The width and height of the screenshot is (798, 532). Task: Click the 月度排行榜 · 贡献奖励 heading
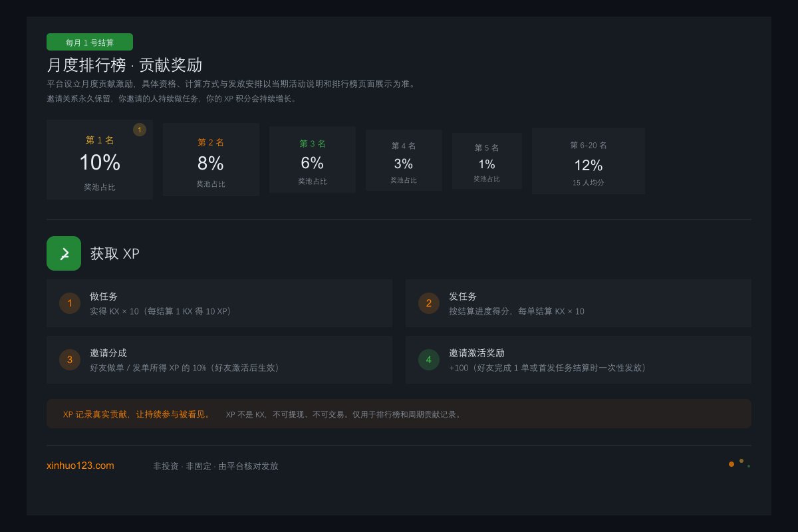coord(124,65)
